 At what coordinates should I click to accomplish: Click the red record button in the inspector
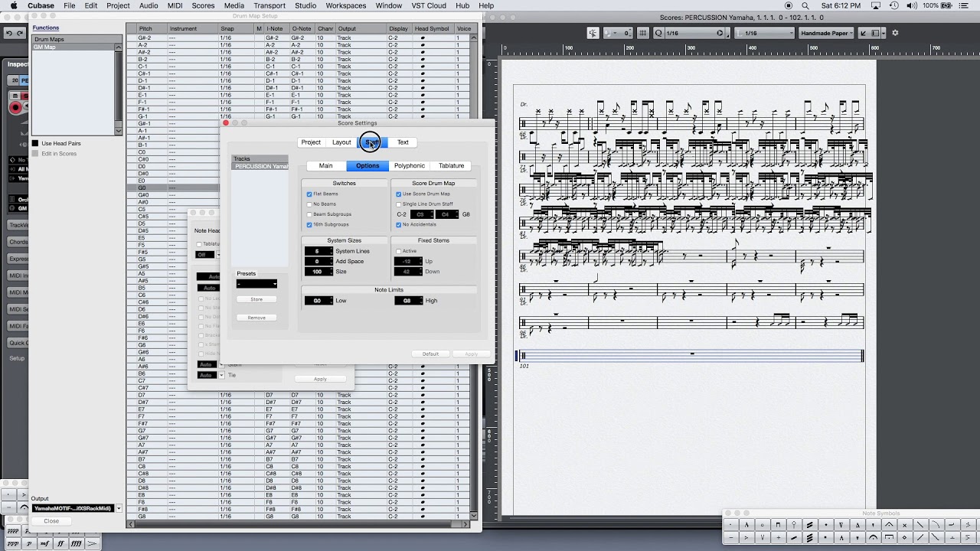(x=15, y=108)
